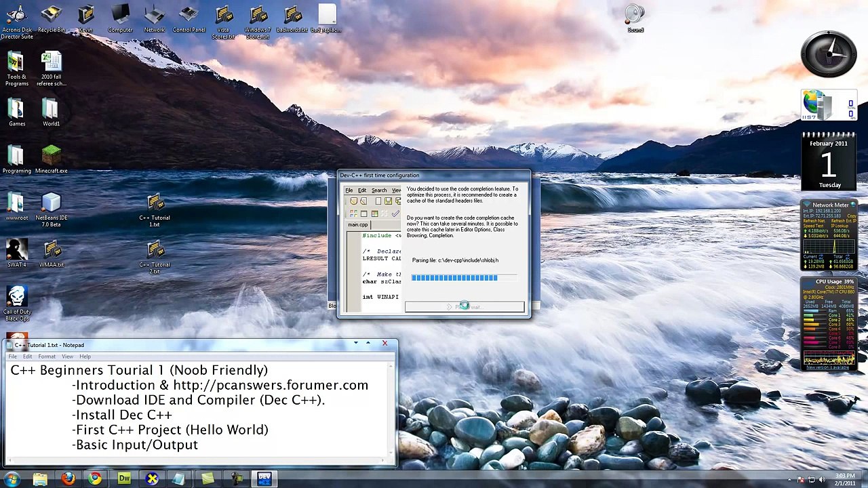Close the Notepad window
The width and height of the screenshot is (868, 488).
[x=384, y=344]
